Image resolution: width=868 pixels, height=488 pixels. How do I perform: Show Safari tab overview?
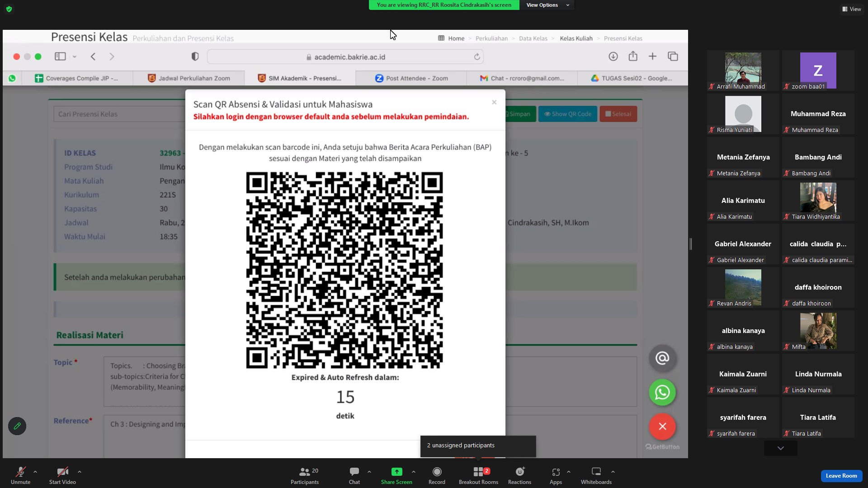[673, 56]
